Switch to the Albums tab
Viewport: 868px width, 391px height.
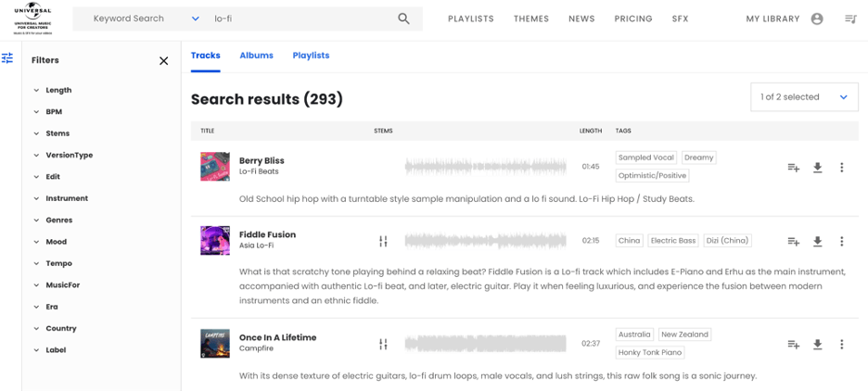point(256,56)
